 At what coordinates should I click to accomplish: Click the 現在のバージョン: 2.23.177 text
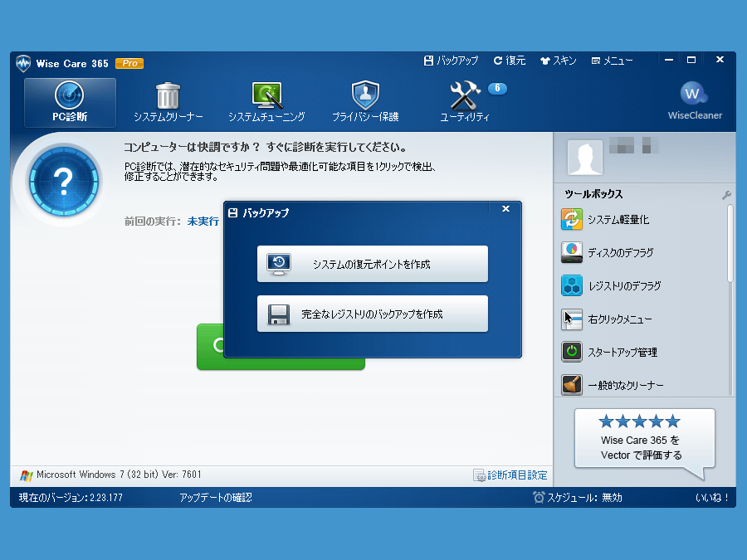pyautogui.click(x=71, y=498)
